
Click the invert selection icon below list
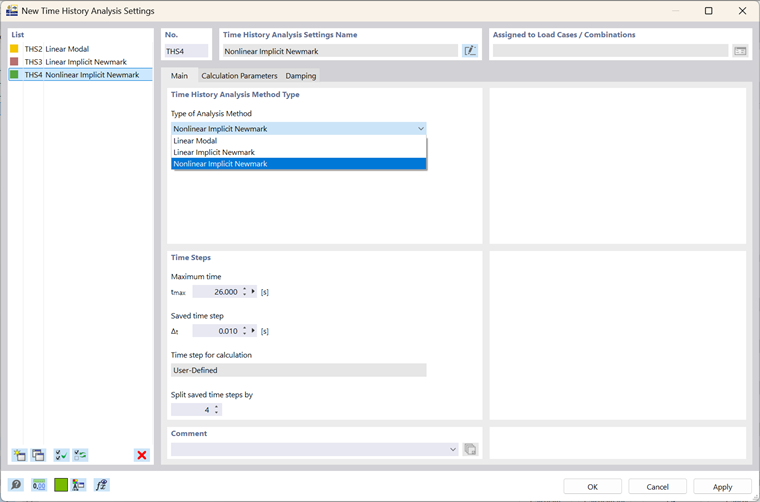point(80,455)
